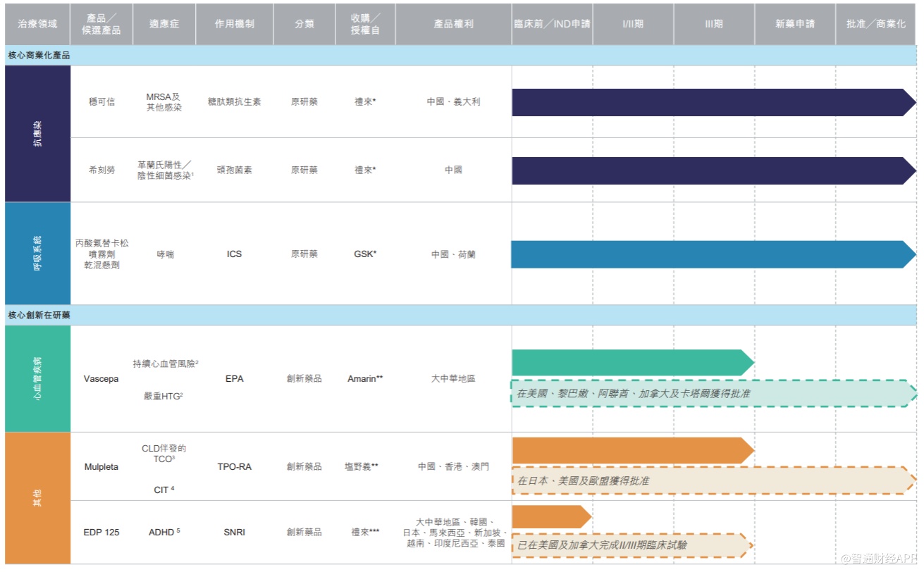Click the 頭孢菌素 mechanism cell
The height and width of the screenshot is (572, 924).
[x=235, y=170]
